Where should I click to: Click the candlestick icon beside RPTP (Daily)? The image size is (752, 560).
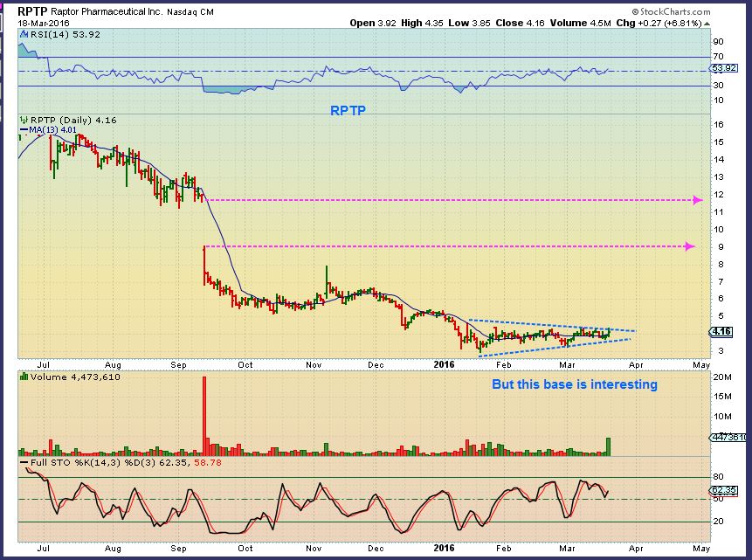[24, 120]
